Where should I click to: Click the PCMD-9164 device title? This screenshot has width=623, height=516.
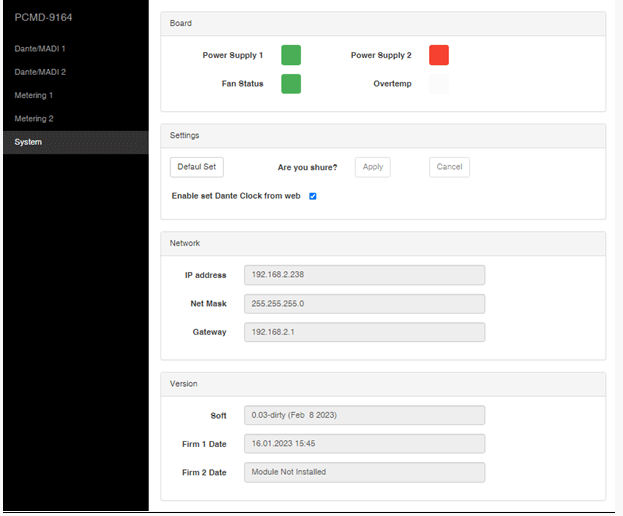pyautogui.click(x=43, y=18)
